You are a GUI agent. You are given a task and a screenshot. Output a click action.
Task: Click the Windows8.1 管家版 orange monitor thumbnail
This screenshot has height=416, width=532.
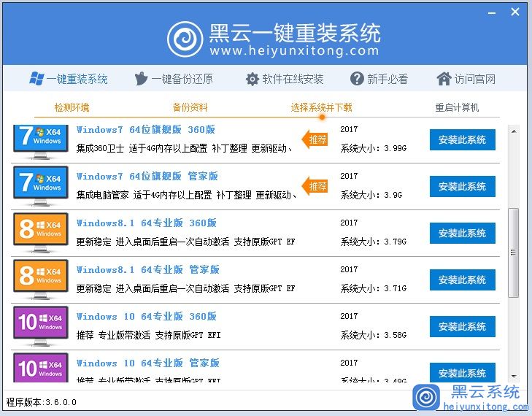[41, 280]
